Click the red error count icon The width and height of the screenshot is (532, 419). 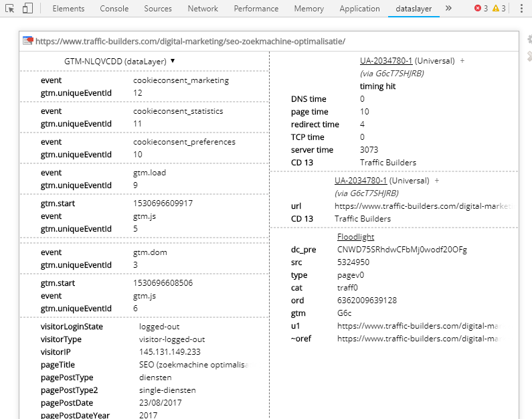[x=478, y=8]
